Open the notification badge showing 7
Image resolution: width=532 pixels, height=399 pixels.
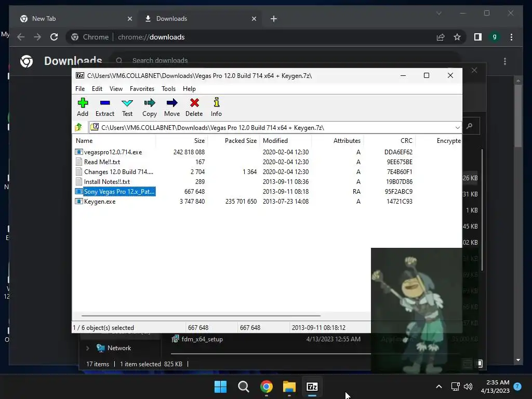(x=517, y=387)
